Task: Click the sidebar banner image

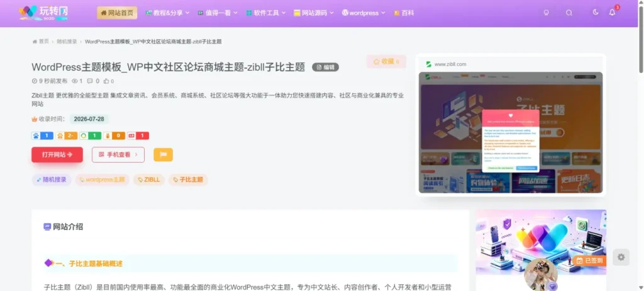Action: pyautogui.click(x=541, y=242)
